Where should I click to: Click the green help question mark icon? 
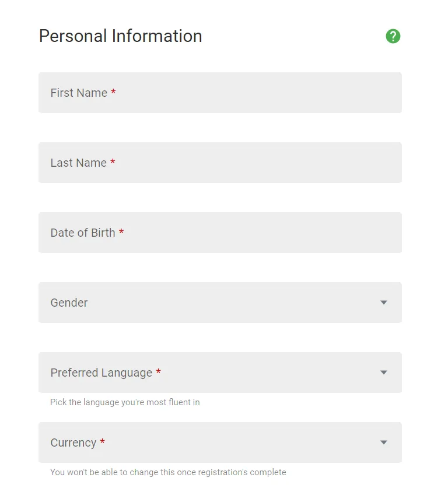(393, 36)
